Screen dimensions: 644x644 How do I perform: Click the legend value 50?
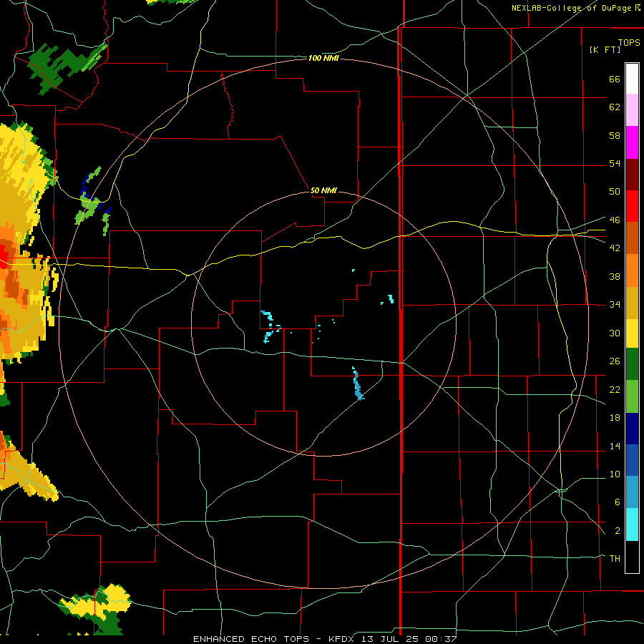coord(615,191)
